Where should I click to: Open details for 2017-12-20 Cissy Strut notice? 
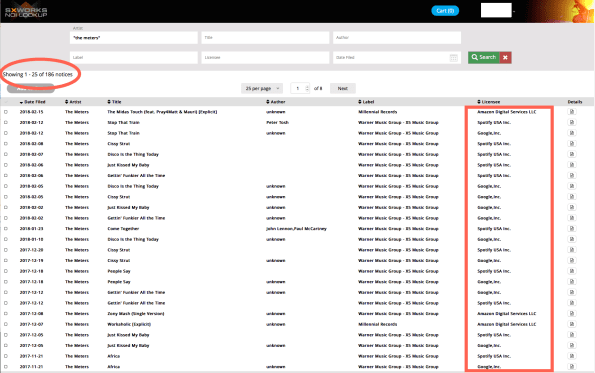[571, 250]
